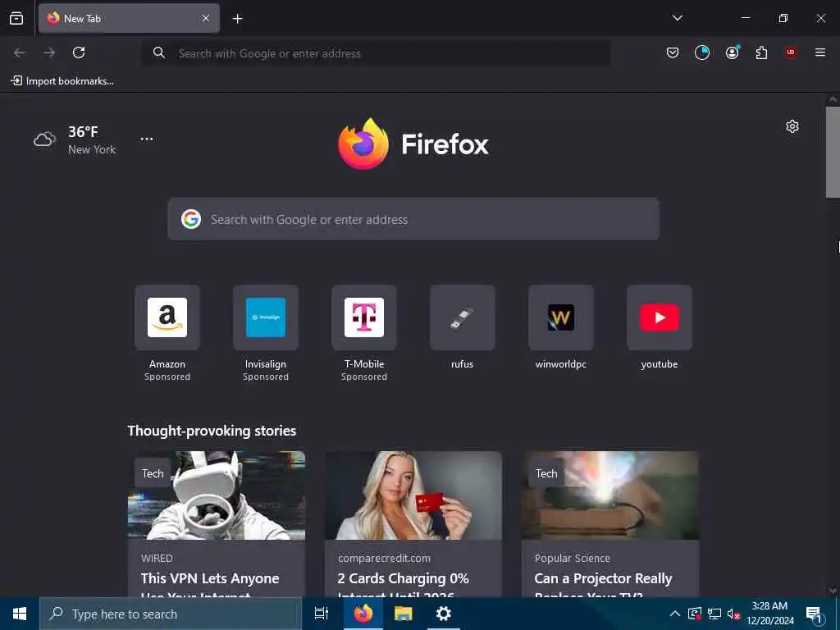Open Popular Science projector story image
Screen dimensions: 840x630
tap(610, 495)
